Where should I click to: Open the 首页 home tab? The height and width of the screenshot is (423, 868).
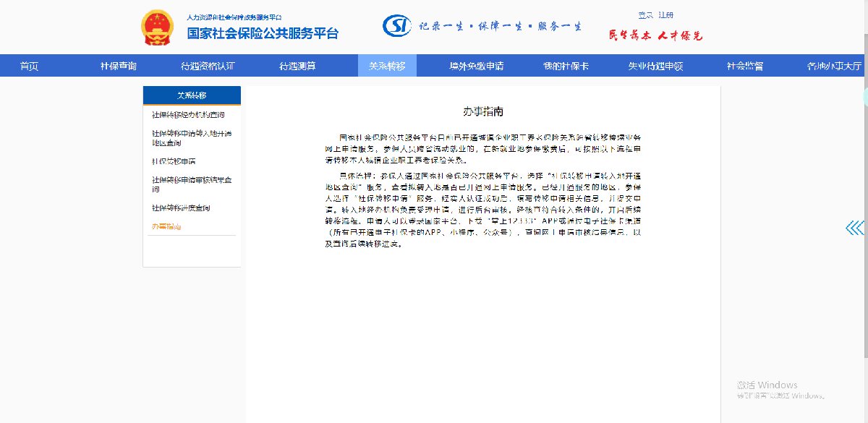pos(29,66)
